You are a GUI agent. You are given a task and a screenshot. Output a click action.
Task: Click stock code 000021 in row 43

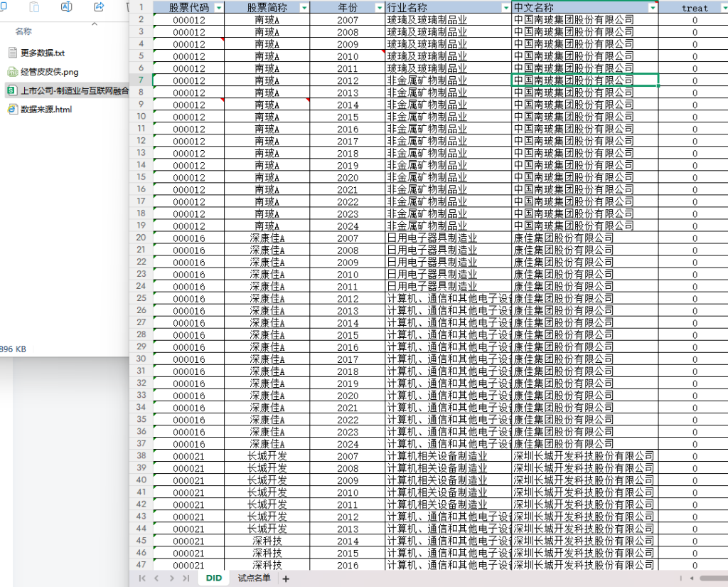pos(188,517)
